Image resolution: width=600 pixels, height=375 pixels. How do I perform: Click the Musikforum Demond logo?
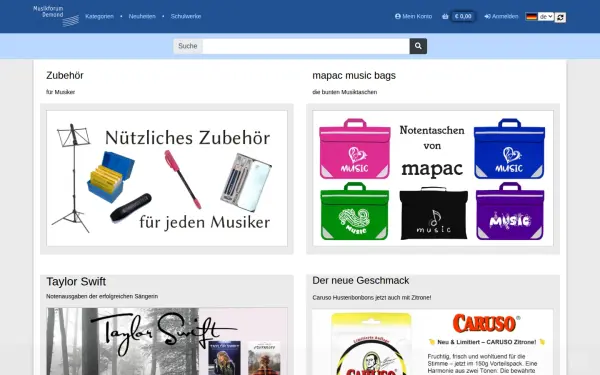click(x=56, y=16)
